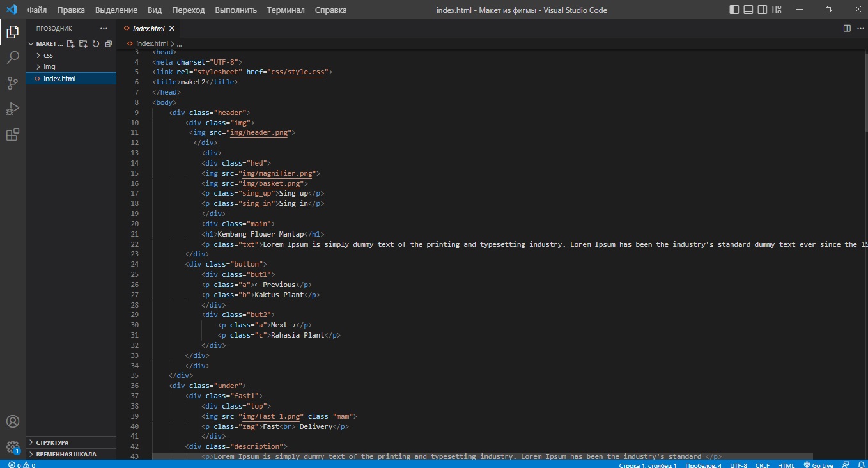Open the Extensions view
Image resolution: width=868 pixels, height=468 pixels.
(x=13, y=134)
